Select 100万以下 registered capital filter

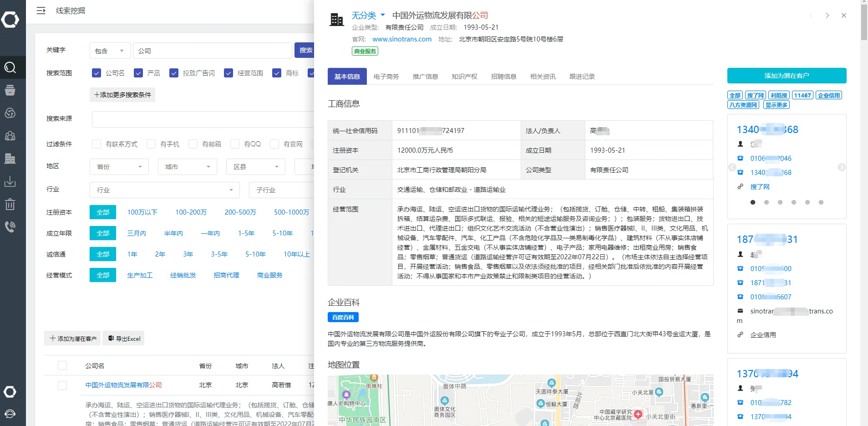[x=142, y=212]
